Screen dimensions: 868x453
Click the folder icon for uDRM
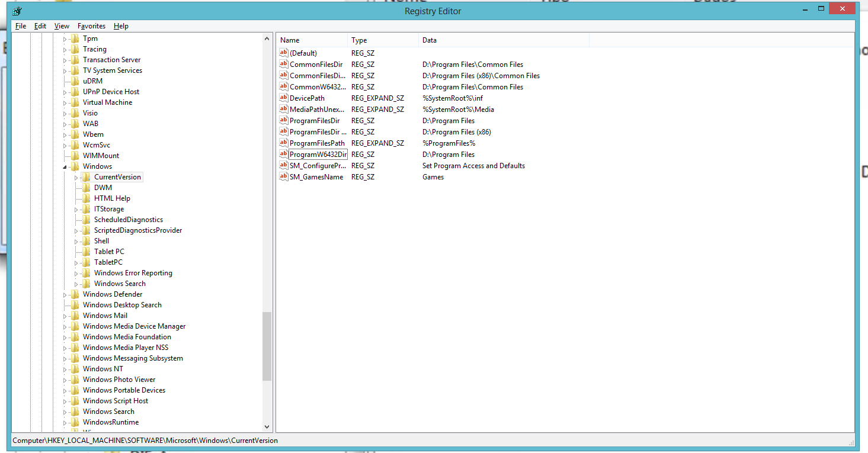click(75, 81)
